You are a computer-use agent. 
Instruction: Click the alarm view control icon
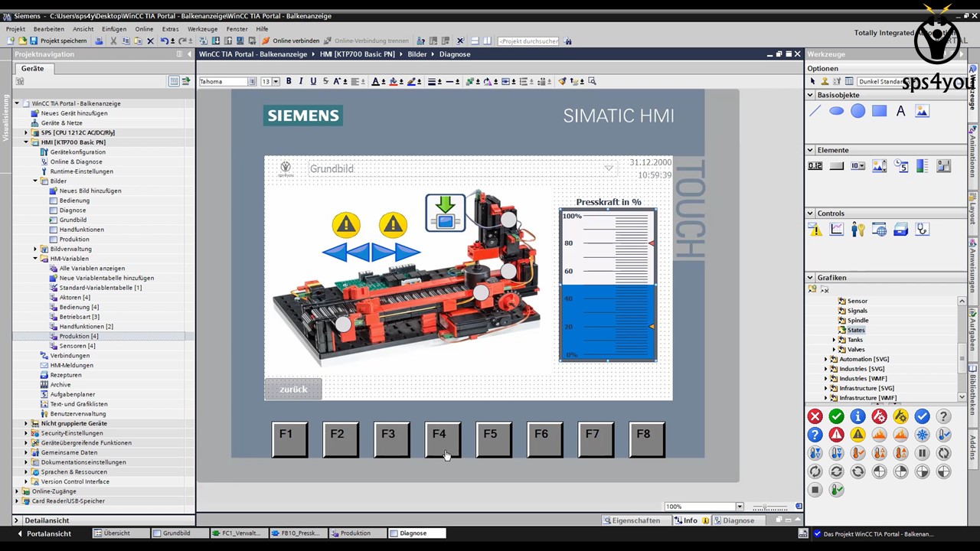point(815,229)
